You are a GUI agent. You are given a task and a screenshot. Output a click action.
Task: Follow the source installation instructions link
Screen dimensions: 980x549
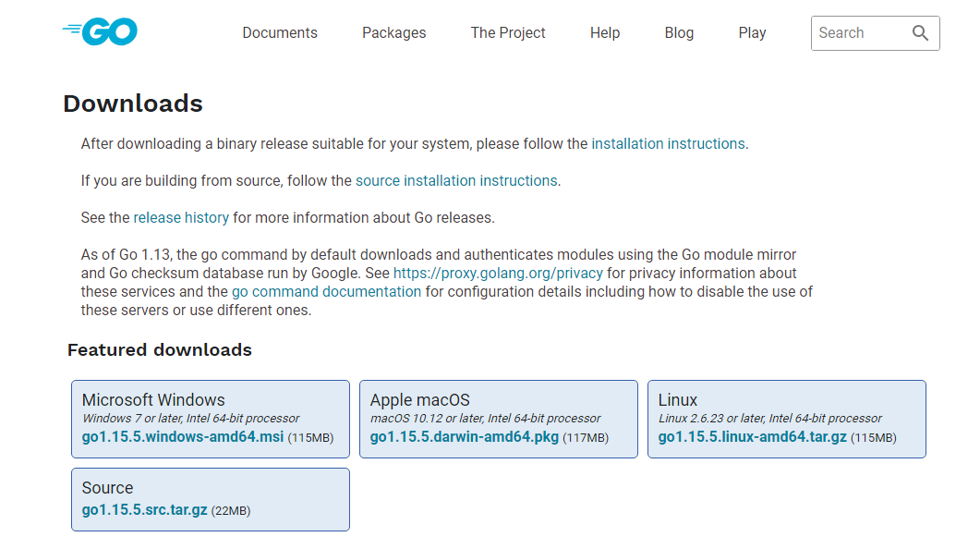[456, 181]
